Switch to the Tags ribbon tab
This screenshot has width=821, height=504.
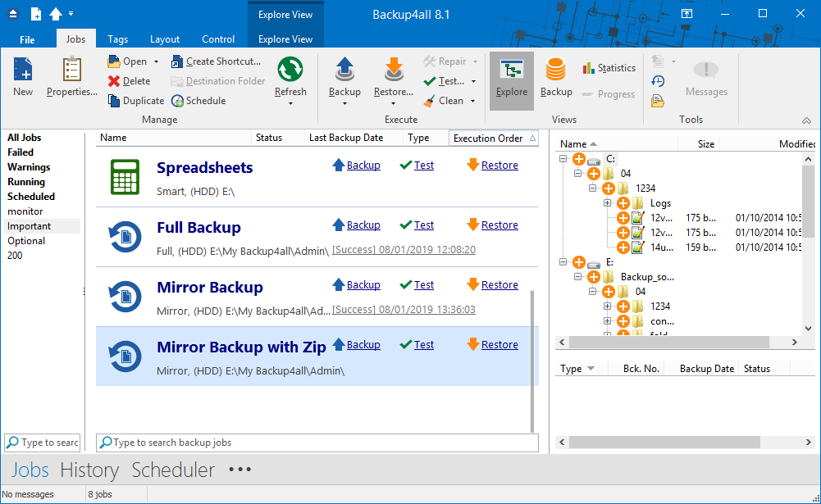pos(117,39)
